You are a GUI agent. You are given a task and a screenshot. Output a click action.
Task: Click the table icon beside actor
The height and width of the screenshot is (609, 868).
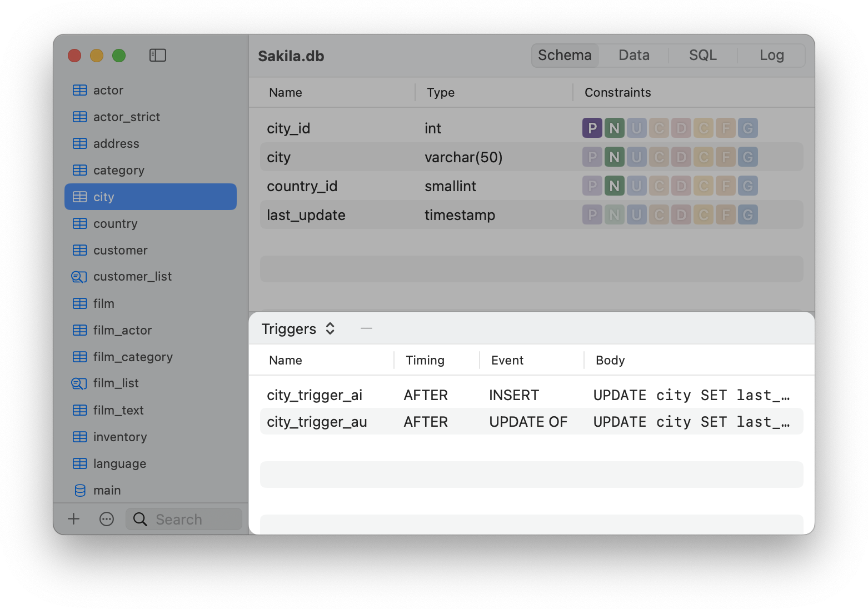[x=80, y=90]
